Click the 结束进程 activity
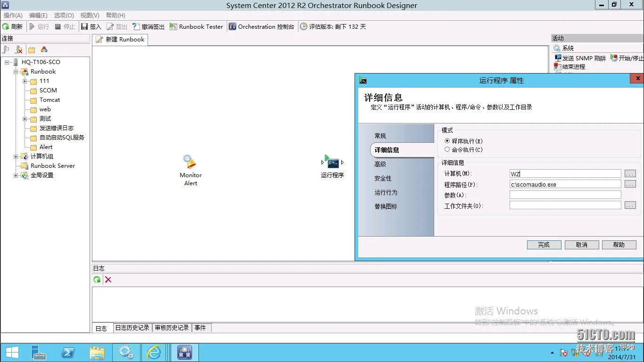The image size is (644, 362). (x=570, y=67)
